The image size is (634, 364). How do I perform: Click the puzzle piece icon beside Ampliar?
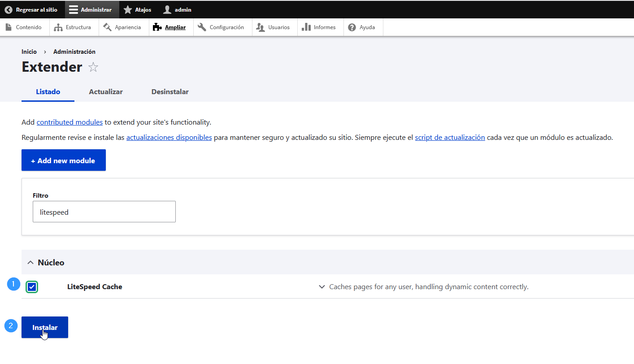[x=157, y=27]
